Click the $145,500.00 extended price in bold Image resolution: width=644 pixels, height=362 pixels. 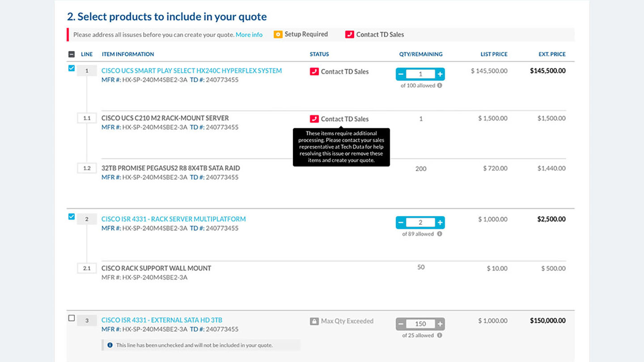point(548,71)
